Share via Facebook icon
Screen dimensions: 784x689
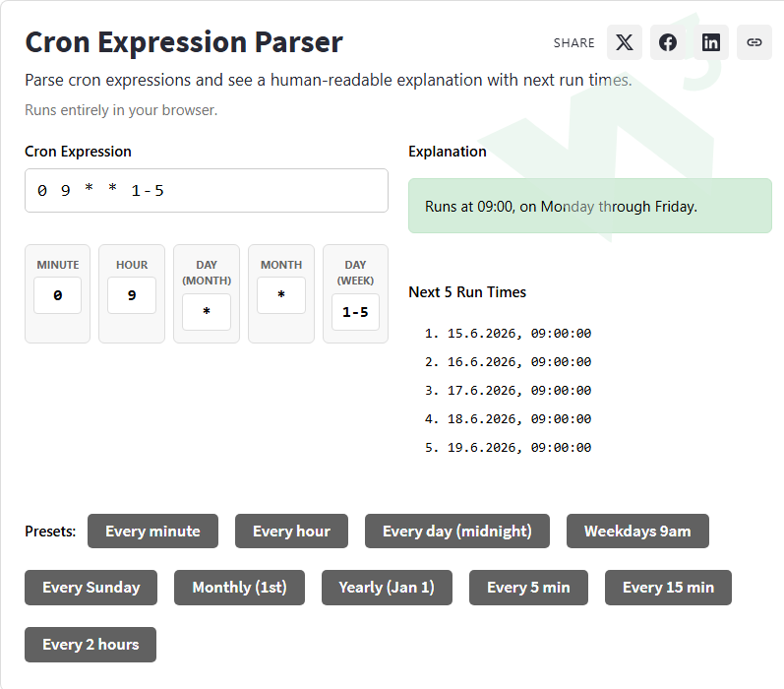668,42
